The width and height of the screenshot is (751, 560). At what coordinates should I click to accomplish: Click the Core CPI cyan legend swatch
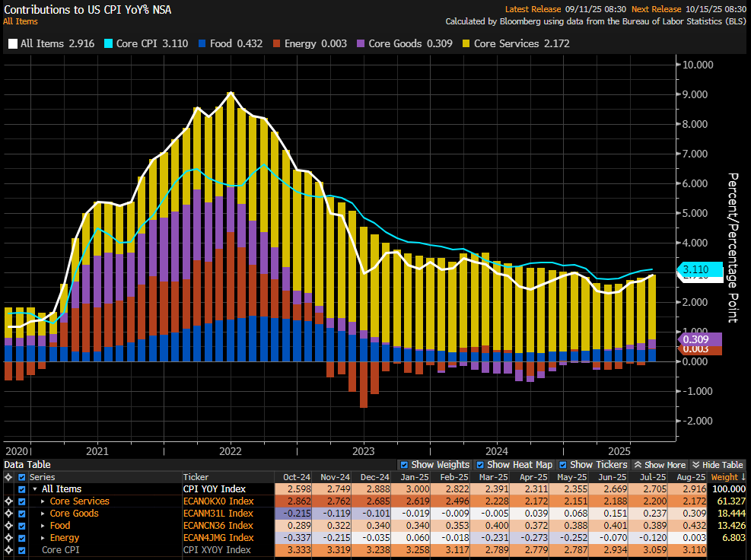point(108,43)
